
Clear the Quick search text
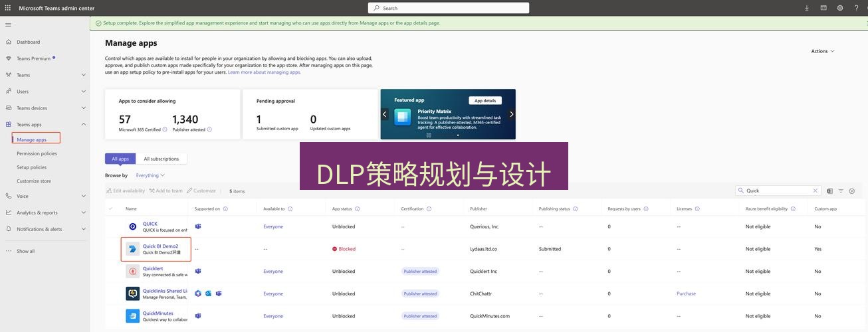pos(815,191)
